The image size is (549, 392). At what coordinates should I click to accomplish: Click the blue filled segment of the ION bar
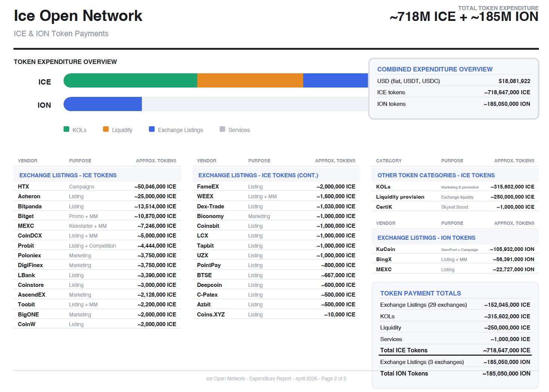(103, 104)
